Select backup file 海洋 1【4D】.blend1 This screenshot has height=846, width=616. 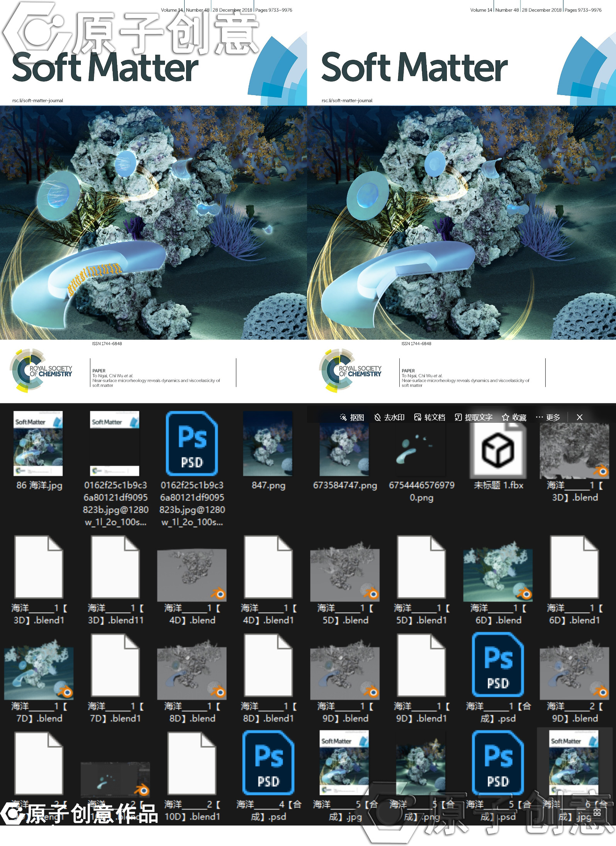click(x=268, y=567)
